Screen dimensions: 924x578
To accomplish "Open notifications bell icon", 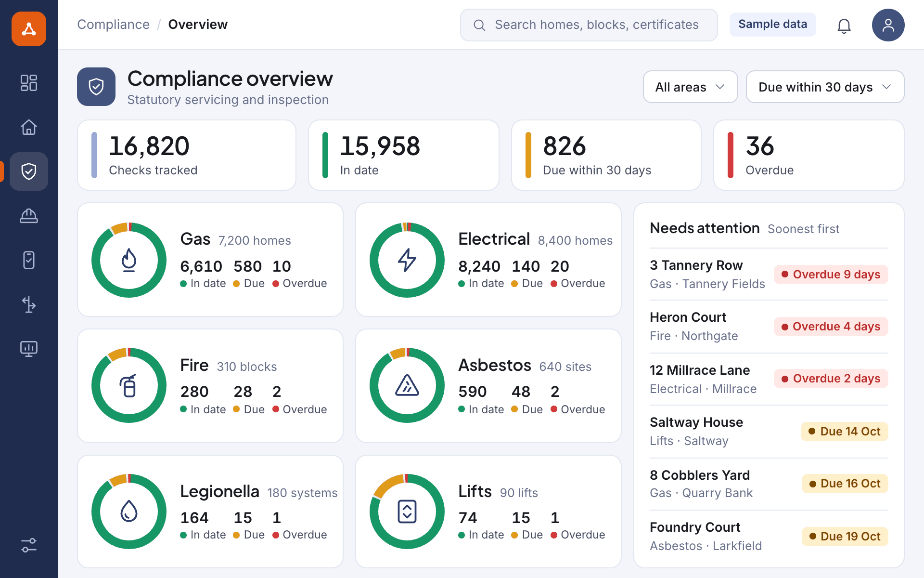I will [844, 25].
